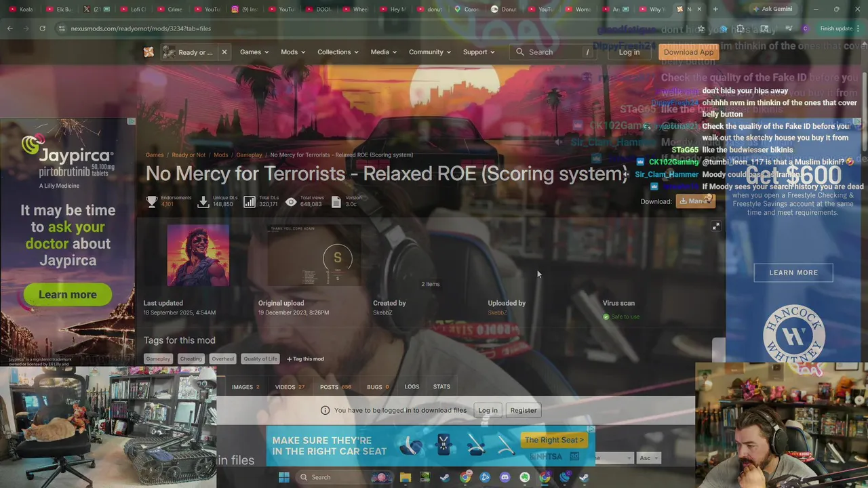Open the NVIDIA app in taskbar

(x=425, y=477)
